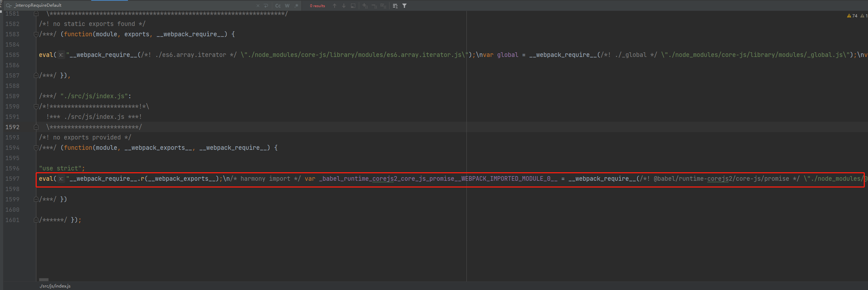This screenshot has width=868, height=290.
Task: Collapse function fold at line 1594
Action: pos(36,148)
